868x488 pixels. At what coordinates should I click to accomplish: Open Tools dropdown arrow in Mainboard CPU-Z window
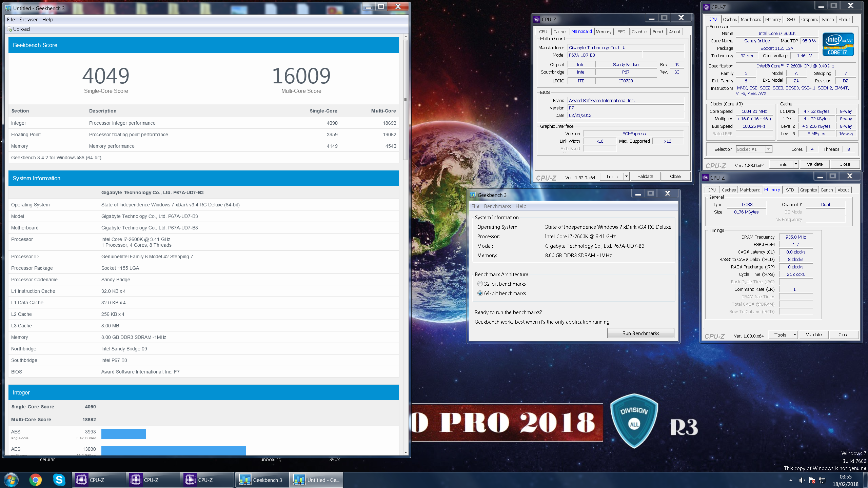click(x=626, y=176)
